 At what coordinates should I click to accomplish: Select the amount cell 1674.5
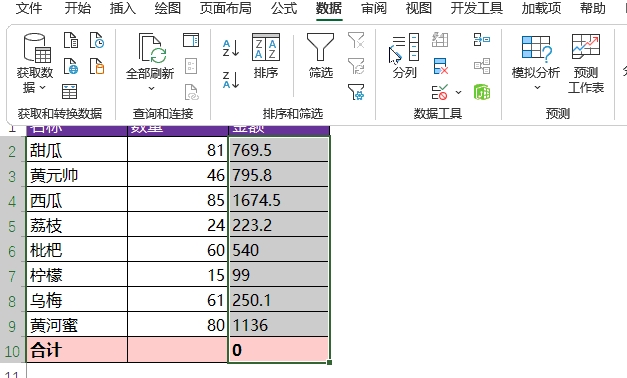click(279, 200)
